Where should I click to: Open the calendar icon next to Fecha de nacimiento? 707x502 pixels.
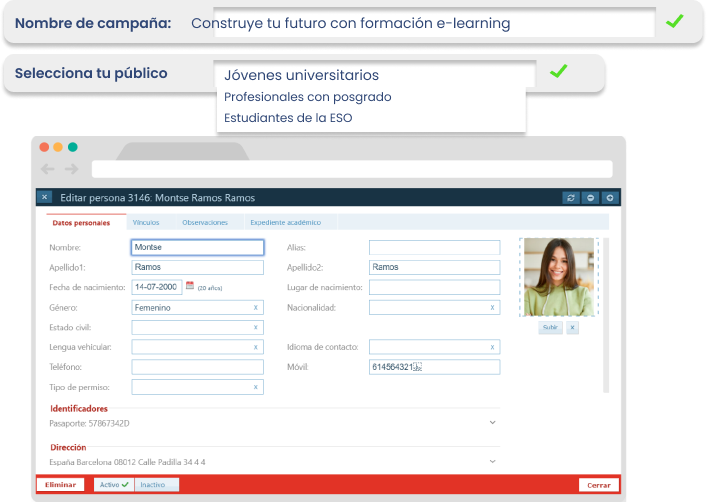click(x=190, y=286)
